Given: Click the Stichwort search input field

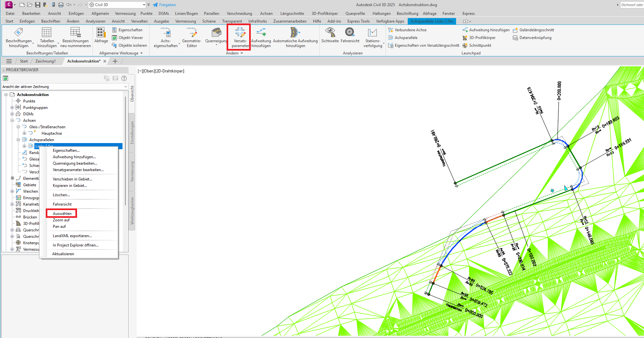Looking at the screenshot, I should 632,5.
